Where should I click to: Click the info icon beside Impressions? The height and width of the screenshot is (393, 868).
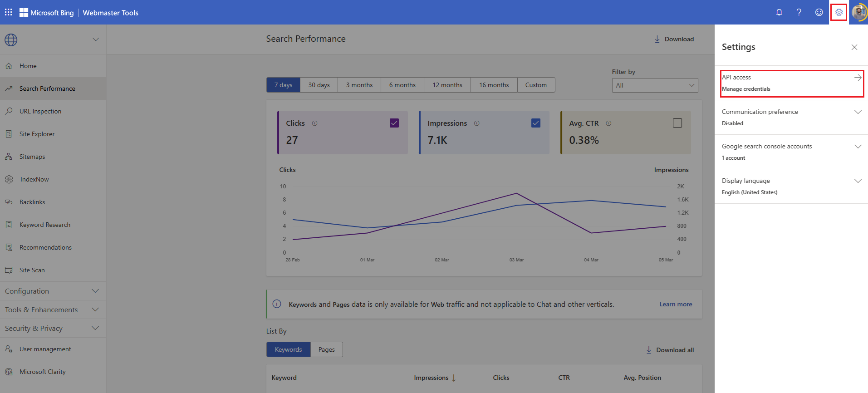coord(476,123)
